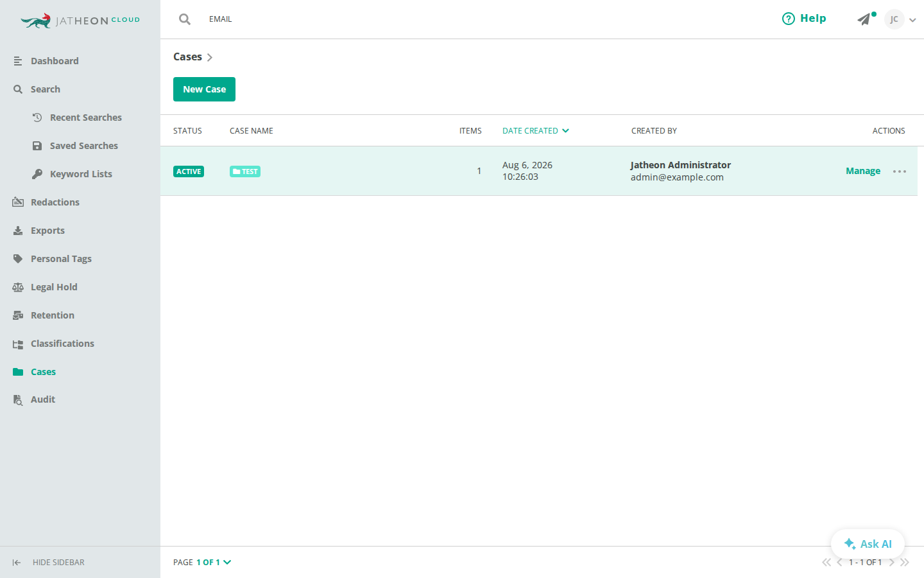Open the Search menu item
This screenshot has height=578, width=924.
pos(46,89)
